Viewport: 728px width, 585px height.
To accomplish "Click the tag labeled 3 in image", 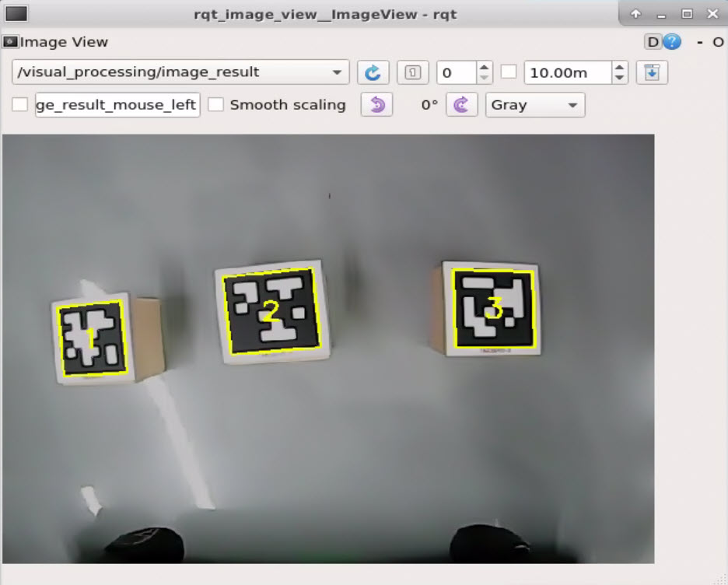I will pyautogui.click(x=494, y=309).
